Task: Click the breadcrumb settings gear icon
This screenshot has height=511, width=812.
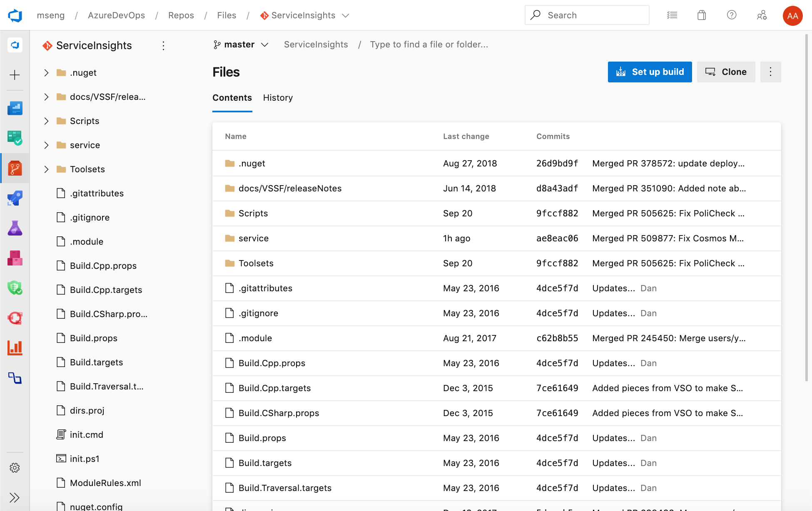Action: pos(15,468)
